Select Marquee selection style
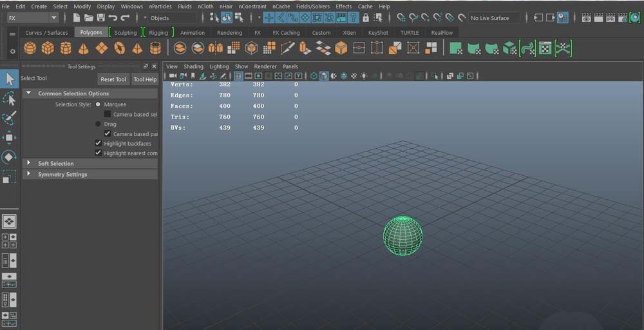The height and width of the screenshot is (330, 644). pos(98,104)
